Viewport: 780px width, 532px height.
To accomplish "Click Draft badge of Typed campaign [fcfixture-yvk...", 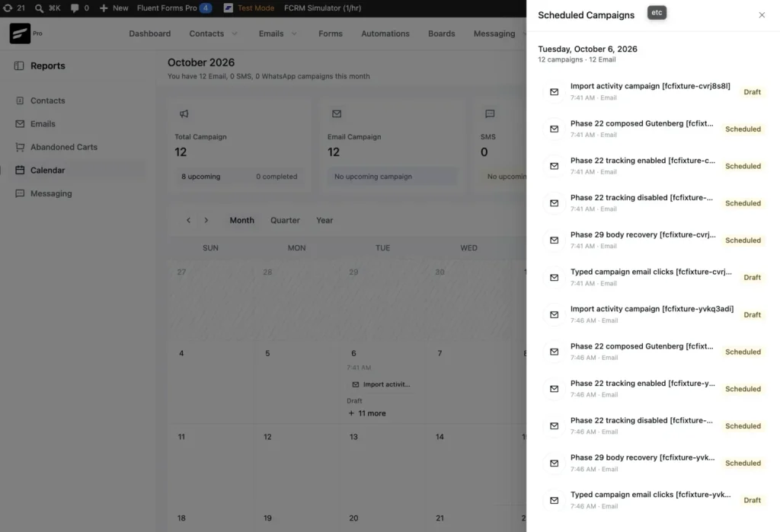I will coord(752,500).
